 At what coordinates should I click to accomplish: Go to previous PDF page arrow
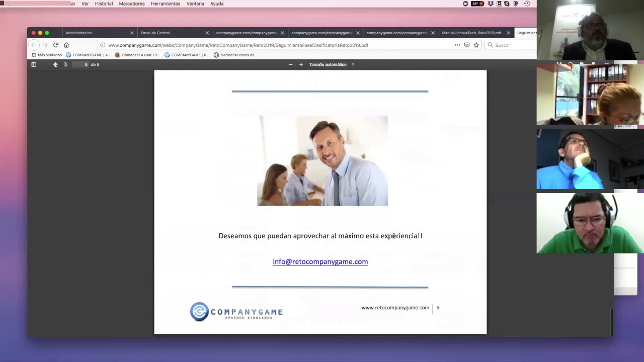click(55, 64)
